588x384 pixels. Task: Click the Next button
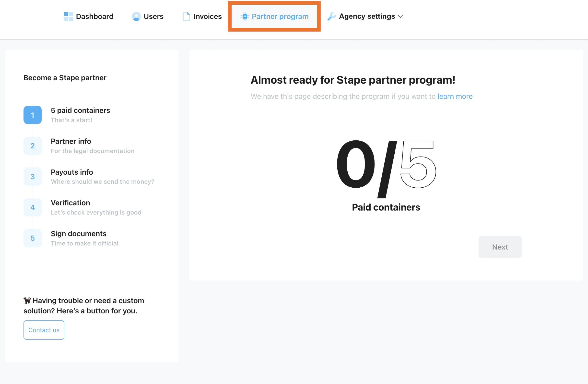click(500, 247)
